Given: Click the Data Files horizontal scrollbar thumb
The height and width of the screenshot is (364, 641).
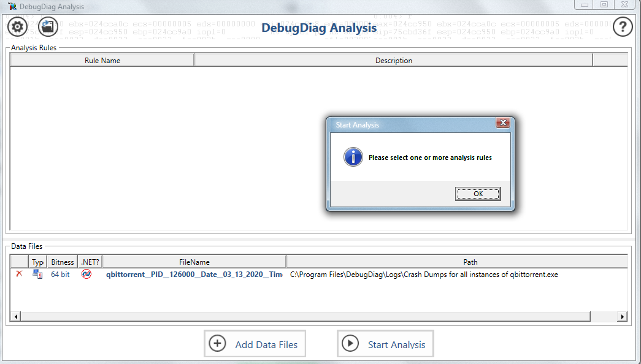Looking at the screenshot, I should [x=305, y=317].
